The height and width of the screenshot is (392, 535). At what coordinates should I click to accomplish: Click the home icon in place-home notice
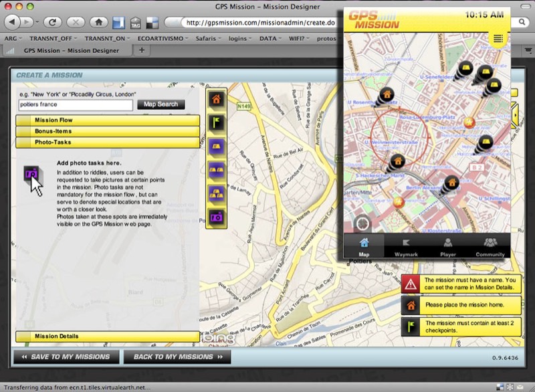coord(411,305)
